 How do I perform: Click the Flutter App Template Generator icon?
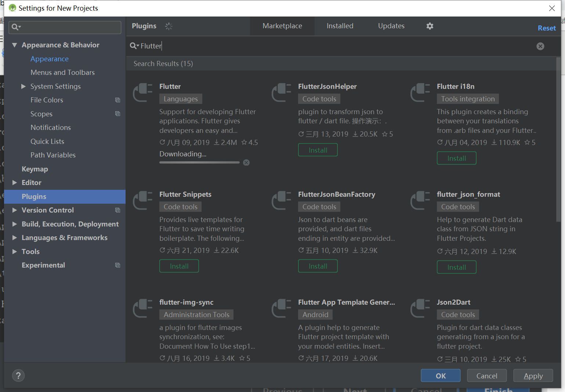coord(281,308)
